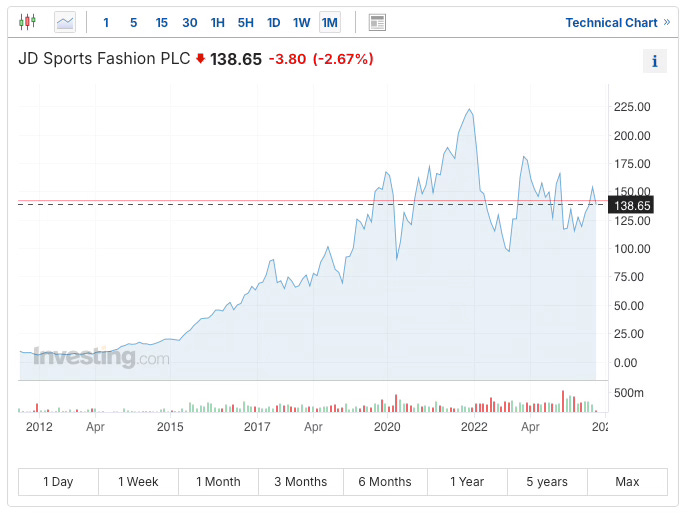Screen dimensions: 688x515
Task: Click the 100.00 price axis label
Action: coord(632,249)
